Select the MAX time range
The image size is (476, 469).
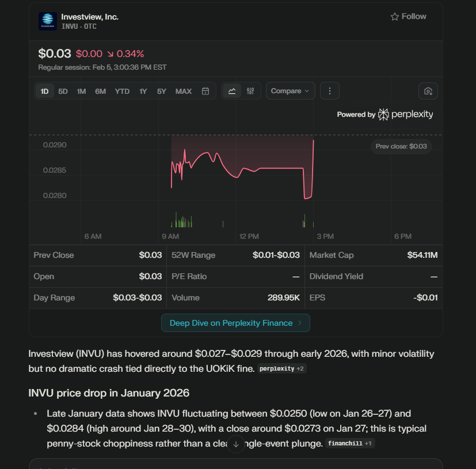coord(184,91)
